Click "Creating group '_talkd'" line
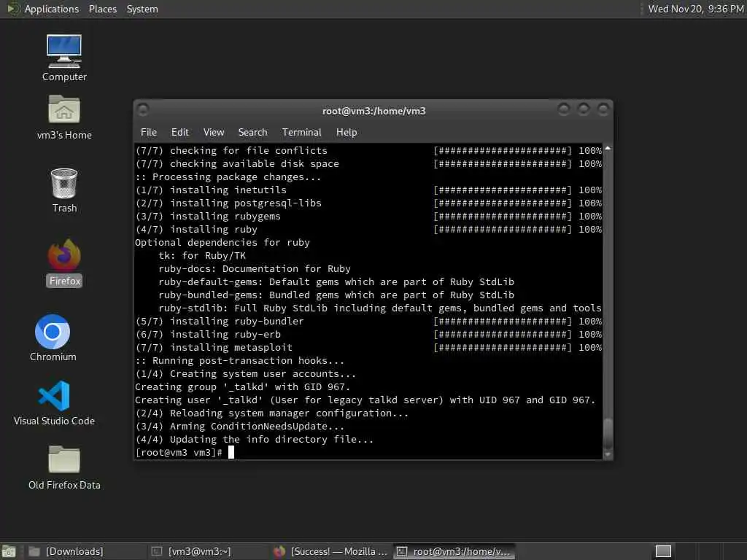The height and width of the screenshot is (560, 747). pos(242,387)
